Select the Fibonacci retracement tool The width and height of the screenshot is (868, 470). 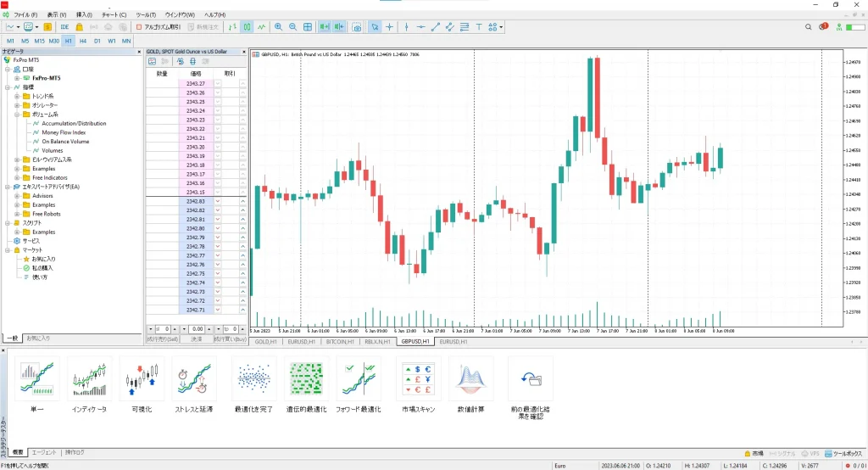[465, 26]
